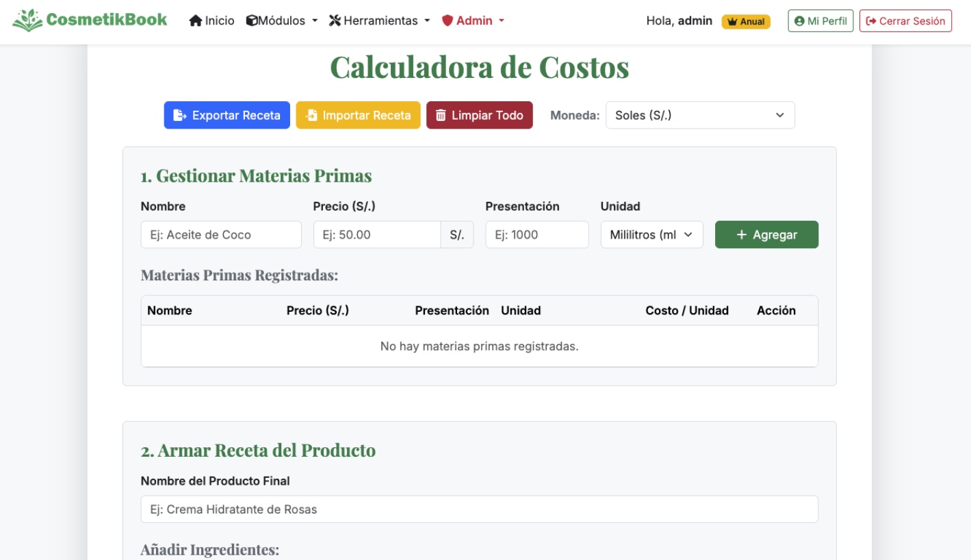971x560 pixels.
Task: Open the Unidad measurement dropdown
Action: (651, 235)
